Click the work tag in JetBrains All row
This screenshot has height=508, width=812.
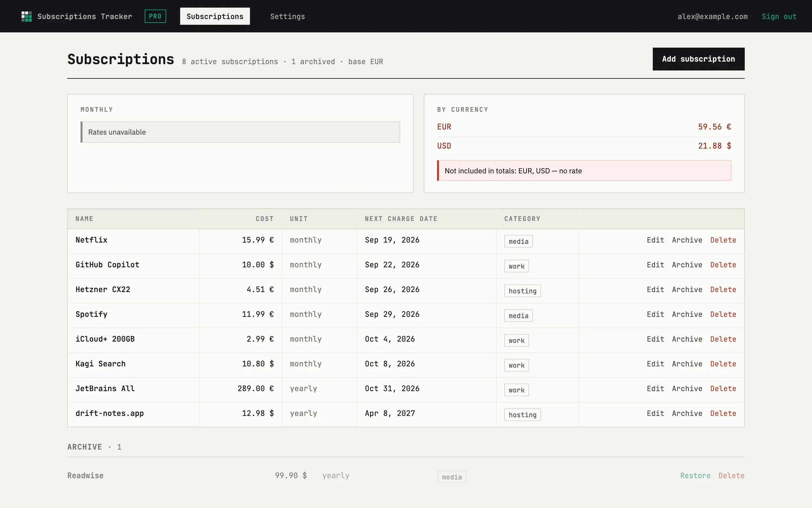point(516,390)
